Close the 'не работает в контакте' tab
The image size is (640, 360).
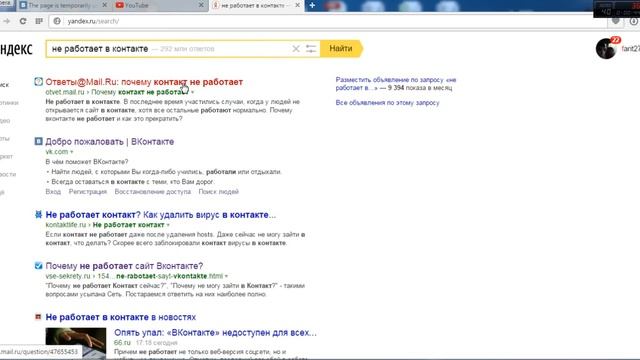[x=298, y=5]
